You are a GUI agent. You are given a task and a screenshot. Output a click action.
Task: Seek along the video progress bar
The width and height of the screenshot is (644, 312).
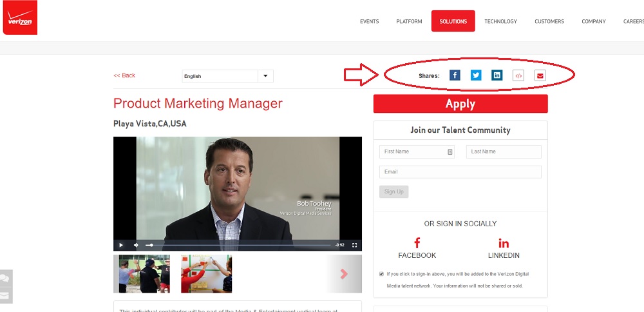click(242, 245)
